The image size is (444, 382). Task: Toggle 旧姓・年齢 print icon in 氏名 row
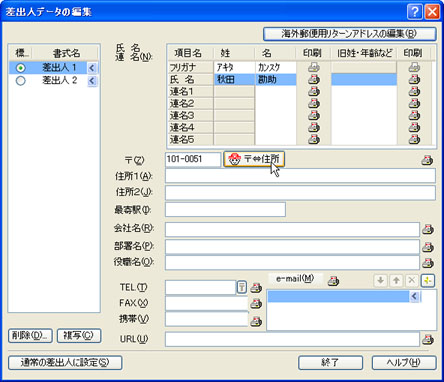(x=414, y=79)
